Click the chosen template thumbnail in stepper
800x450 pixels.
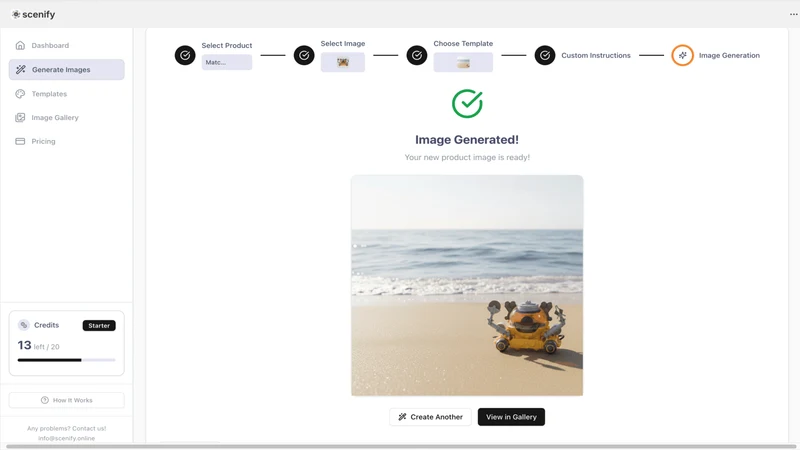click(x=463, y=62)
